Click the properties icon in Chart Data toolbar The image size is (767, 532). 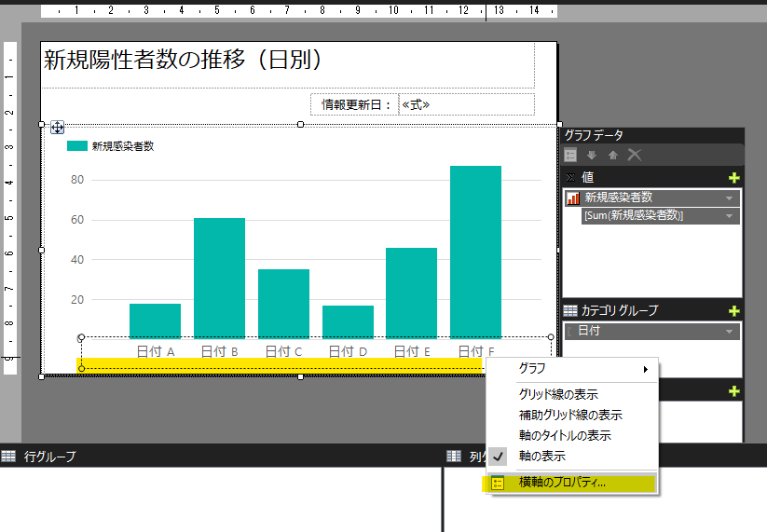571,155
